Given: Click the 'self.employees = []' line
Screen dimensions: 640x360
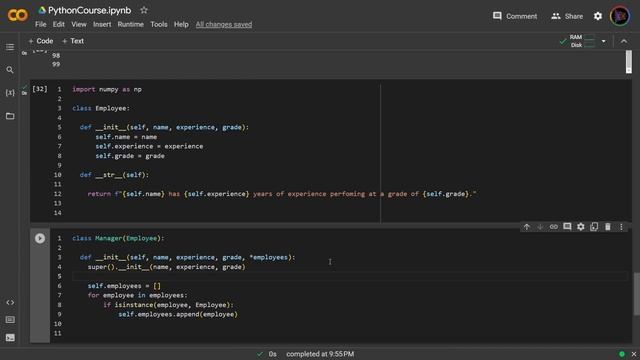Looking at the screenshot, I should pyautogui.click(x=124, y=286).
